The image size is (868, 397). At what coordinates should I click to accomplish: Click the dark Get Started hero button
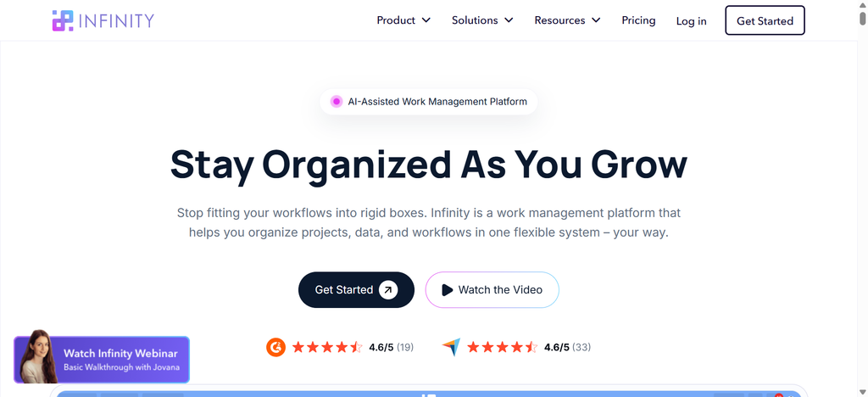(357, 289)
